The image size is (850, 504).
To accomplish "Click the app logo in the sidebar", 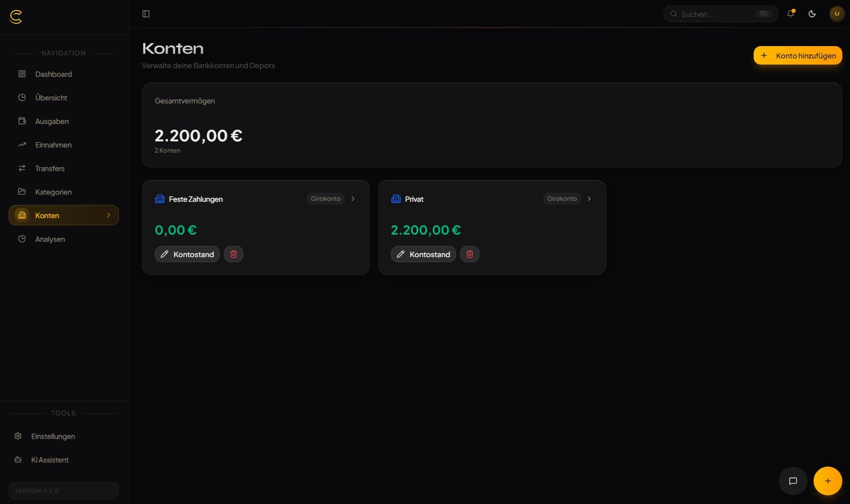I will tap(16, 17).
